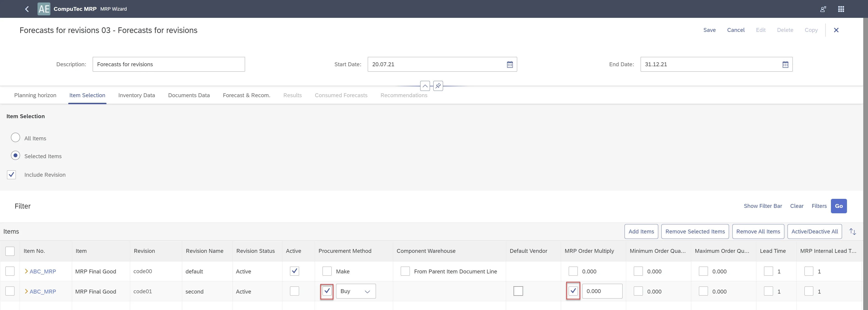
Task: Open the End Date calendar picker
Action: click(x=785, y=65)
